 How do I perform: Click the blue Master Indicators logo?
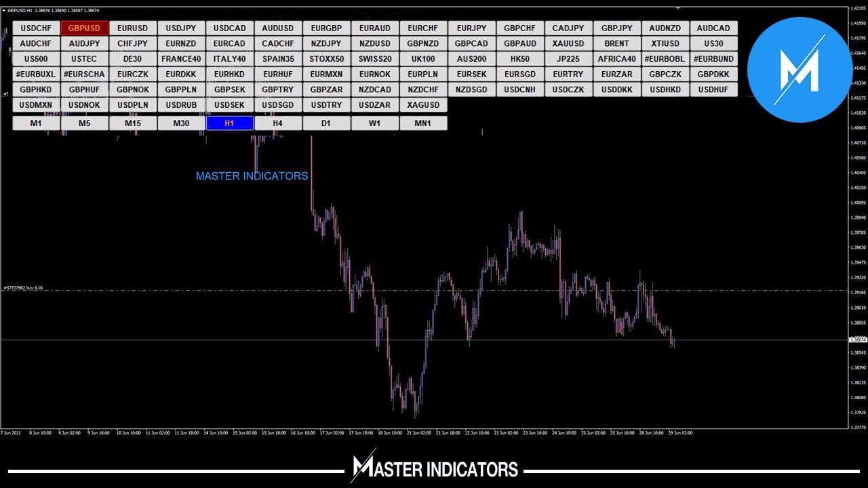tap(800, 70)
